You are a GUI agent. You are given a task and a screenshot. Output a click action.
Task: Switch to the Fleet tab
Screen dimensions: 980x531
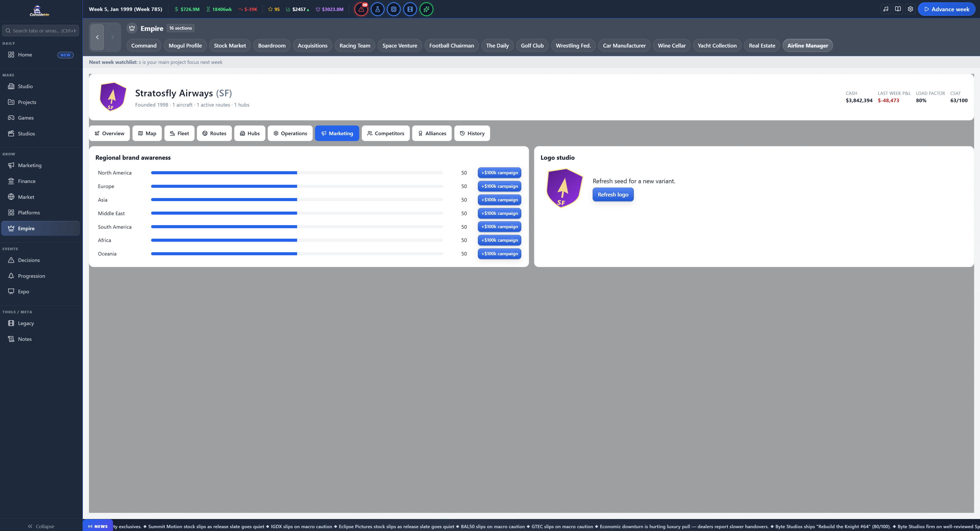[179, 133]
